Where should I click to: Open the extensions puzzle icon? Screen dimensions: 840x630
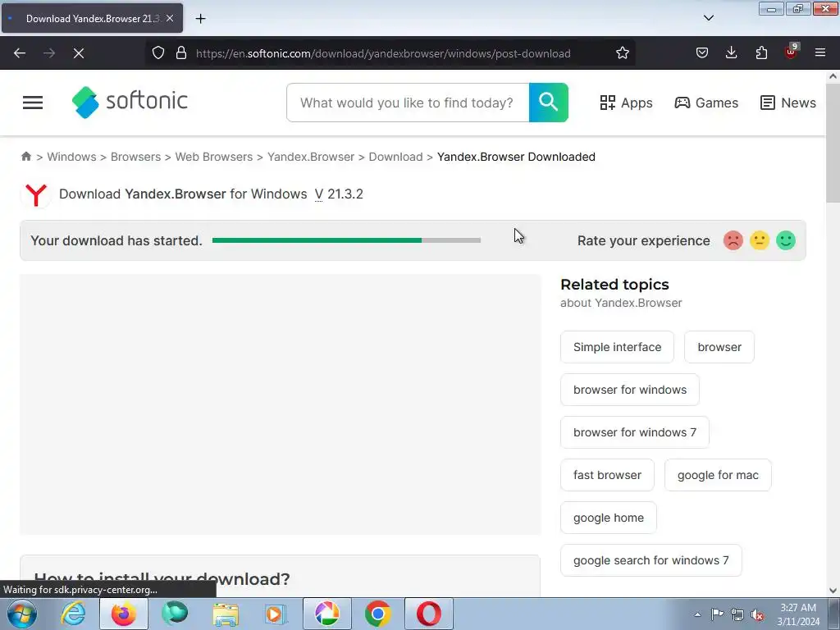click(761, 53)
